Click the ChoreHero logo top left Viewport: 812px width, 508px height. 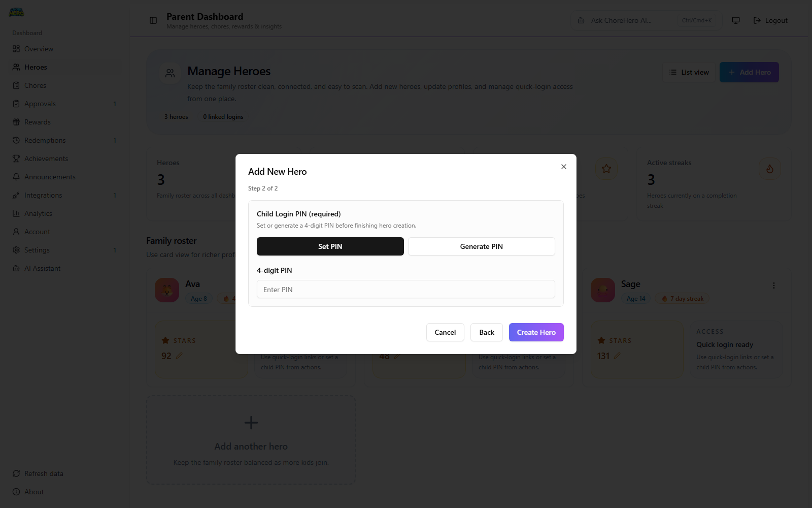pyautogui.click(x=16, y=12)
